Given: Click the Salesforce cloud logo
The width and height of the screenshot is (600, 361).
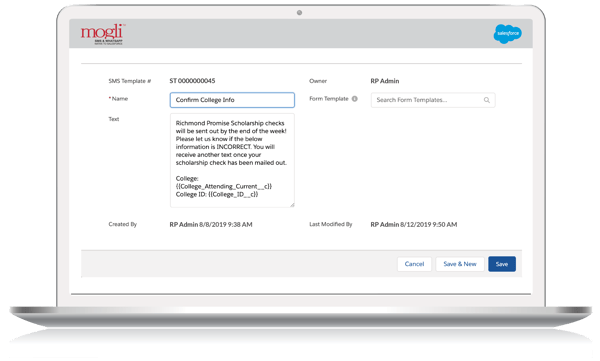Looking at the screenshot, I should [507, 34].
